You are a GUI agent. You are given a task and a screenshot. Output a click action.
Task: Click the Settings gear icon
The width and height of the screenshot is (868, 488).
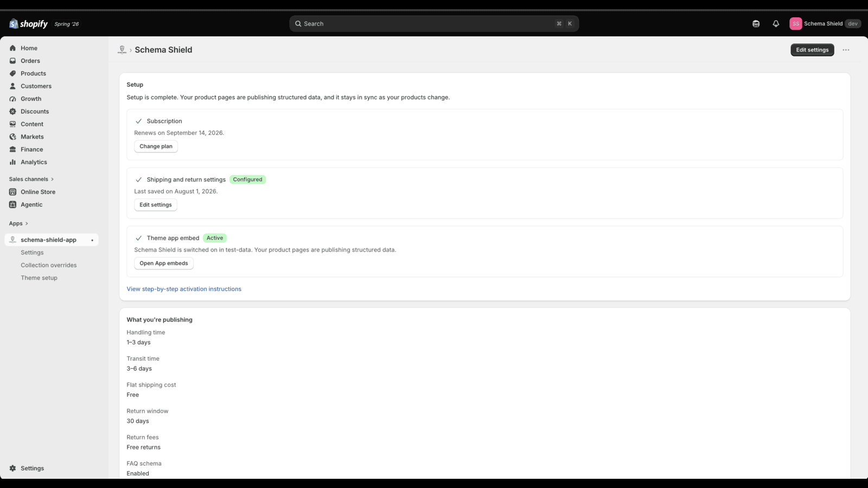coord(12,468)
